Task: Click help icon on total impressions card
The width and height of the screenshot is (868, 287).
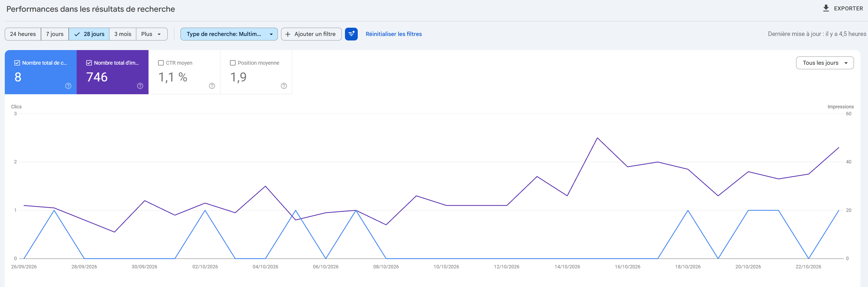Action: 140,86
